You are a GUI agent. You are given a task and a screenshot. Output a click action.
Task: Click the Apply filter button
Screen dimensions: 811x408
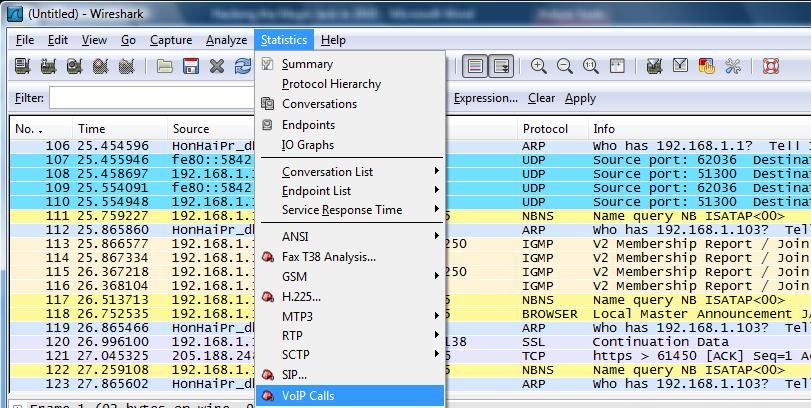pyautogui.click(x=580, y=98)
